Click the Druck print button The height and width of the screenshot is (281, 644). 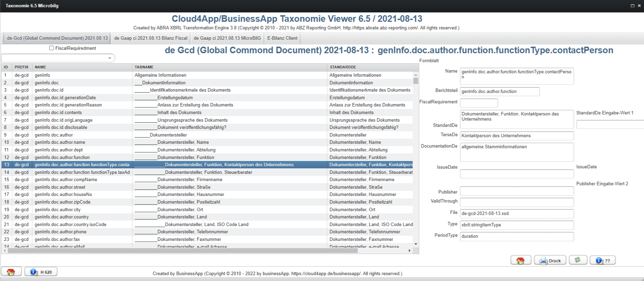click(550, 260)
